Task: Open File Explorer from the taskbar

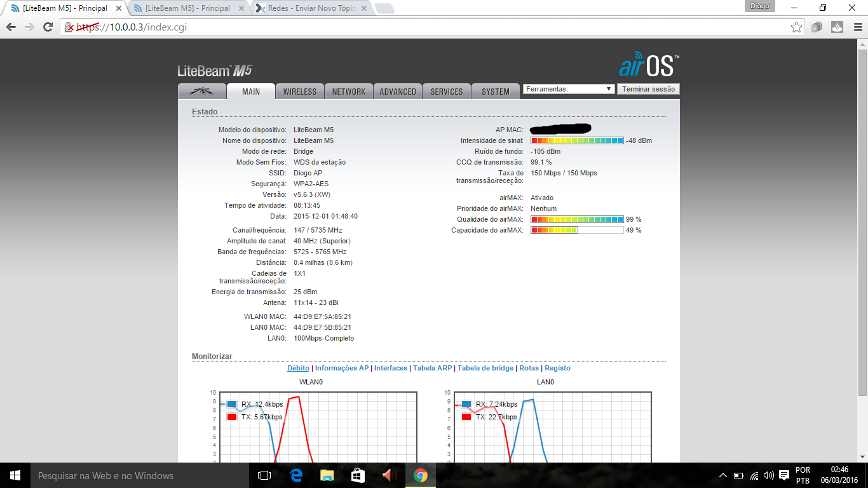Action: click(x=327, y=475)
